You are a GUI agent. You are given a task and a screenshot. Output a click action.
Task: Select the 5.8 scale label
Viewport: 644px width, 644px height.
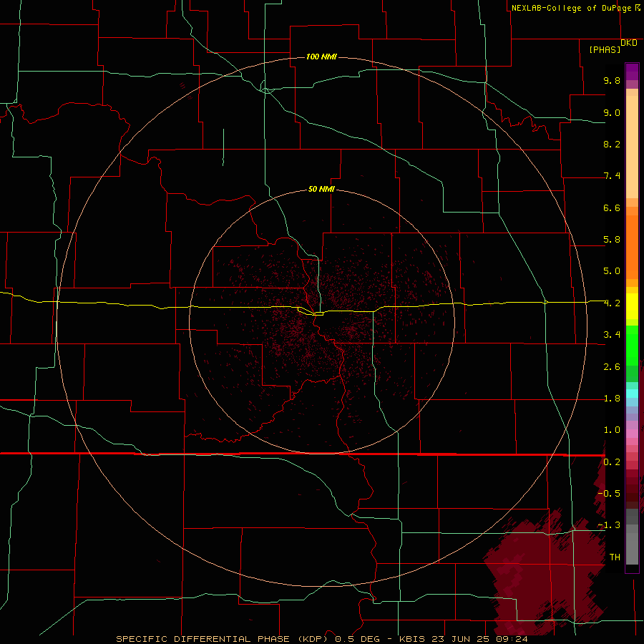click(612, 240)
